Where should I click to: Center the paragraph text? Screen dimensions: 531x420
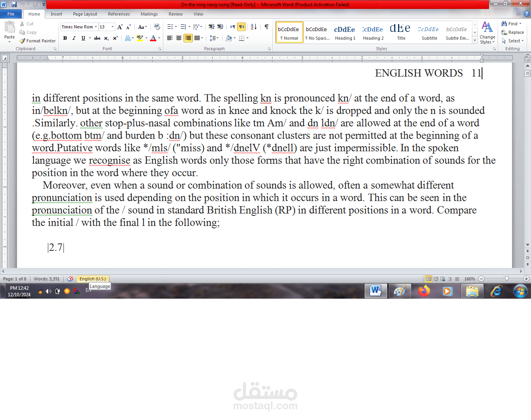[x=179, y=38]
